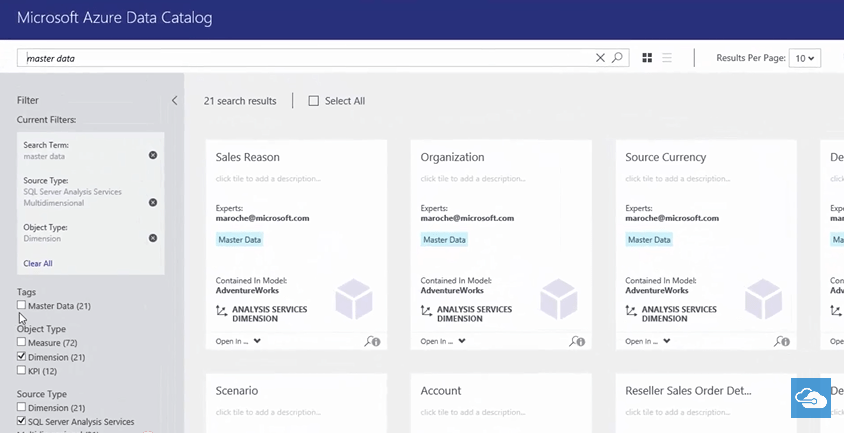
Task: Remove the Search Term filter
Action: coord(153,155)
